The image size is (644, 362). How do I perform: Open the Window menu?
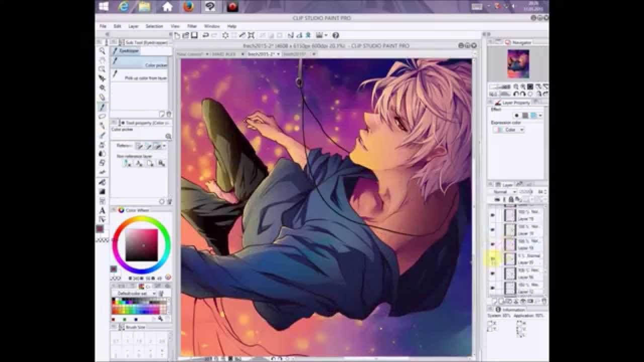pyautogui.click(x=212, y=26)
